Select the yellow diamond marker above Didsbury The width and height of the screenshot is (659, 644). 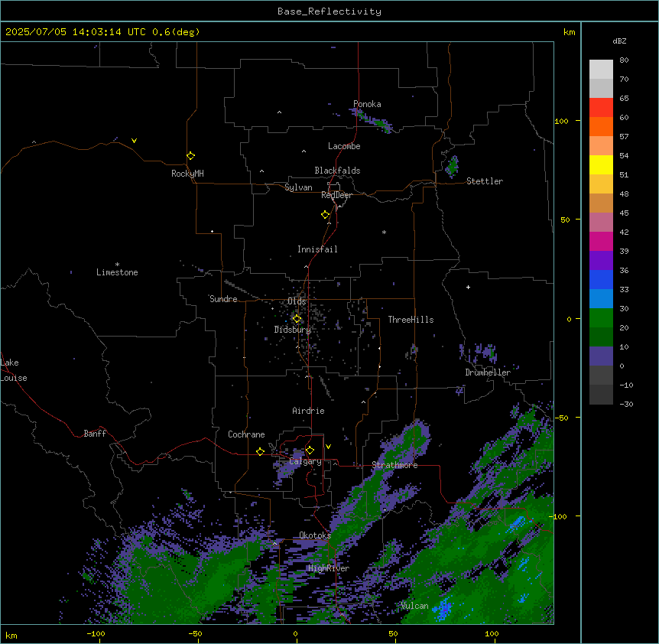tap(297, 319)
